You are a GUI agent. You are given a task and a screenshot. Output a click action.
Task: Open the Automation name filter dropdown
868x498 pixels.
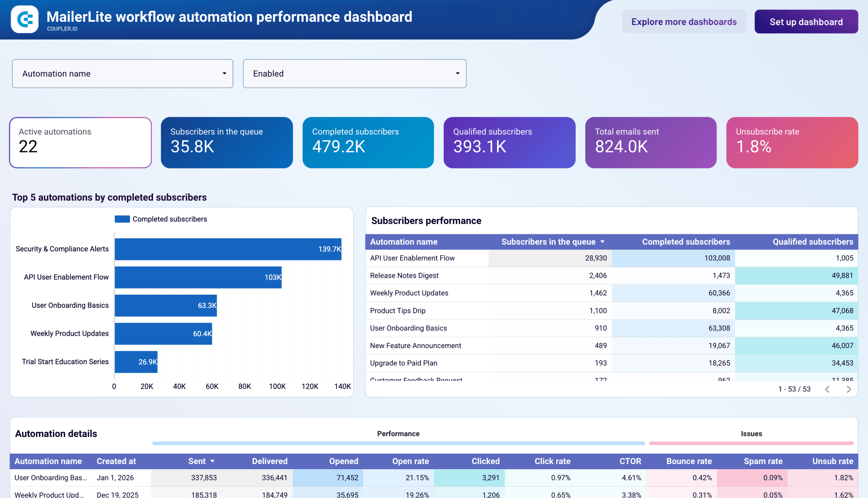pos(122,73)
